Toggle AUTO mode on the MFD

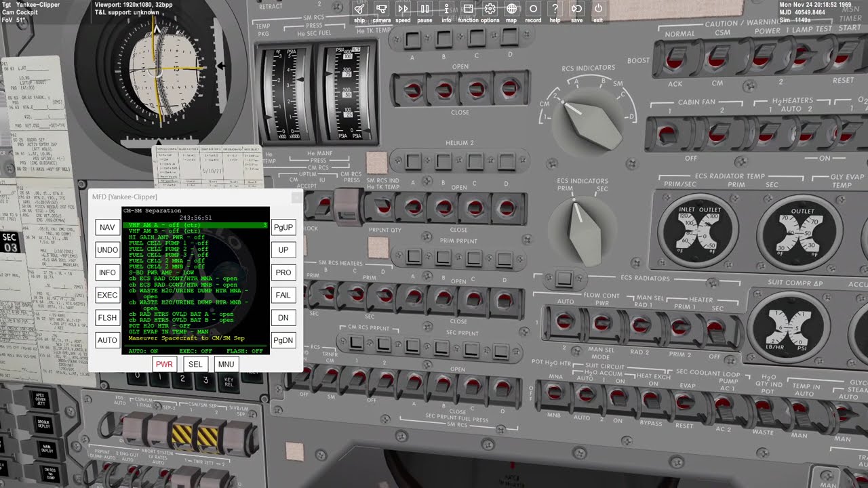tap(107, 340)
